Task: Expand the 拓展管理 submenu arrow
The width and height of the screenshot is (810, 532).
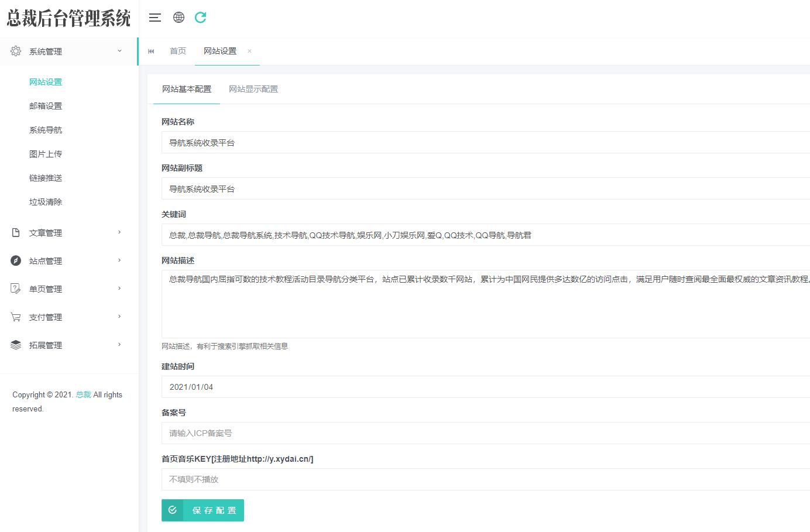Action: tap(119, 345)
